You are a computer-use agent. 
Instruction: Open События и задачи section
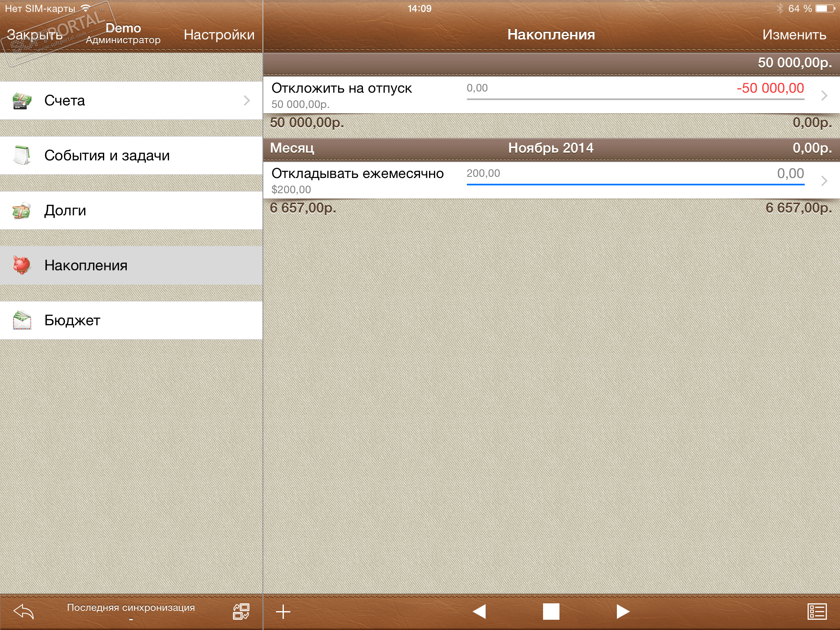point(107,155)
